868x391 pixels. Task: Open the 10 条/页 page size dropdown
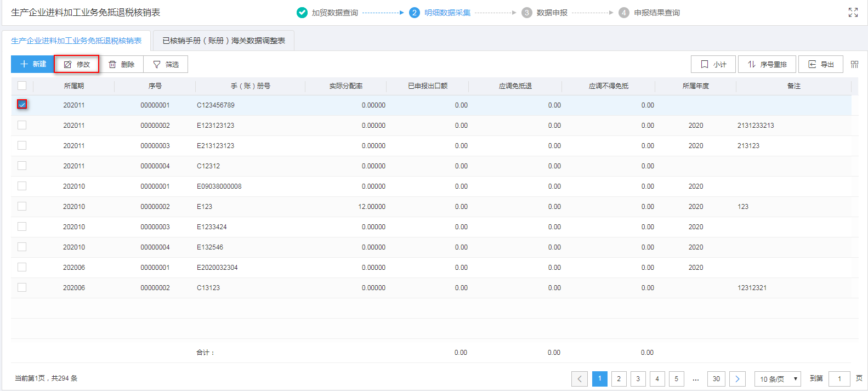tap(778, 379)
